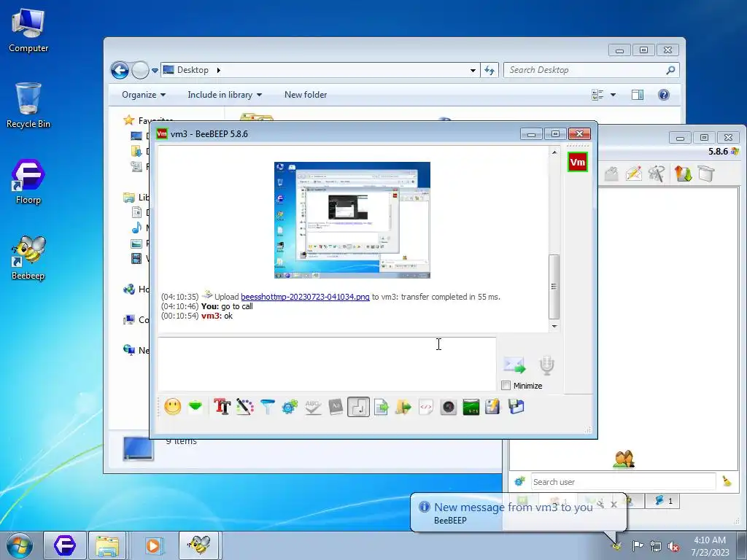Clear the user search with the broom icon
The height and width of the screenshot is (560, 747).
coord(727,481)
